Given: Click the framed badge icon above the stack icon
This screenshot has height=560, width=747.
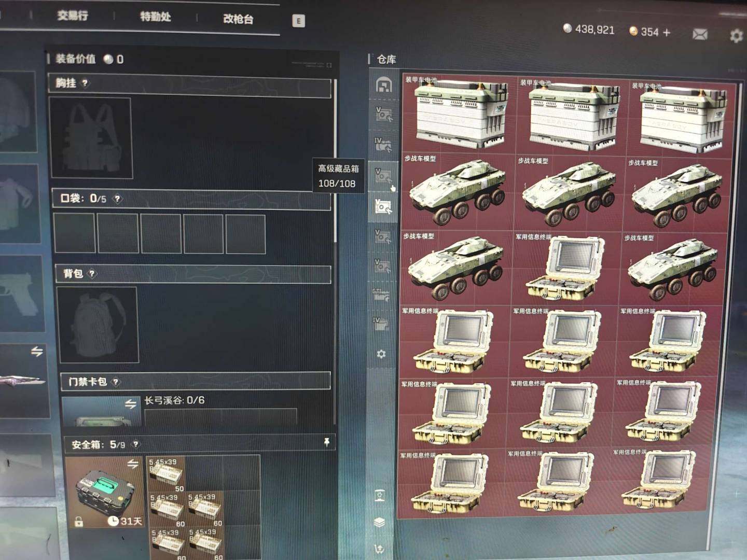Looking at the screenshot, I should tap(380, 496).
